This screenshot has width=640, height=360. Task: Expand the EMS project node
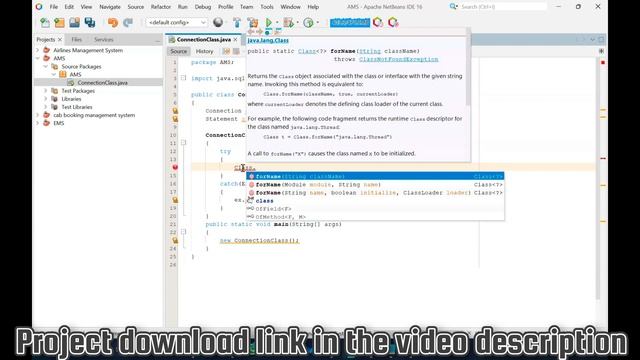(38, 123)
